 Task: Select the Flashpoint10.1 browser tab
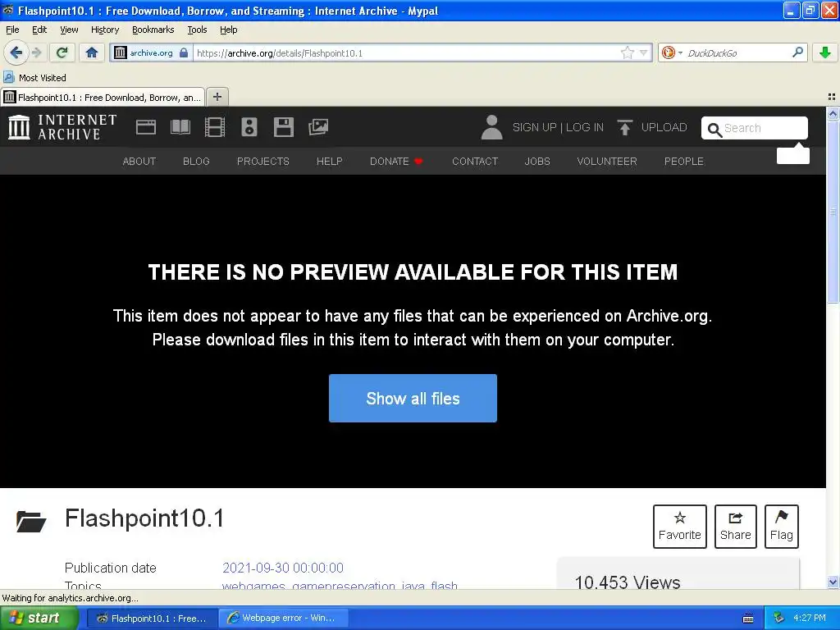(x=103, y=97)
